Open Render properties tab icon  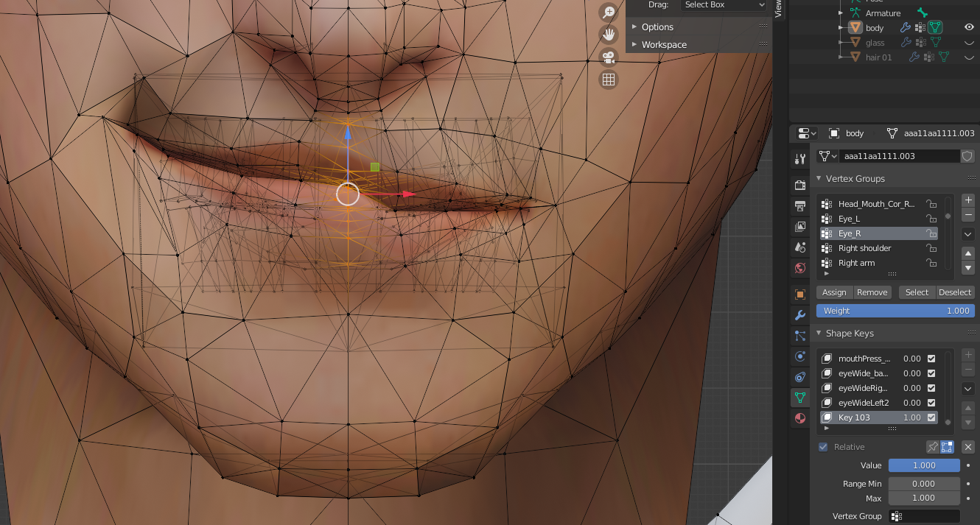[x=800, y=185]
